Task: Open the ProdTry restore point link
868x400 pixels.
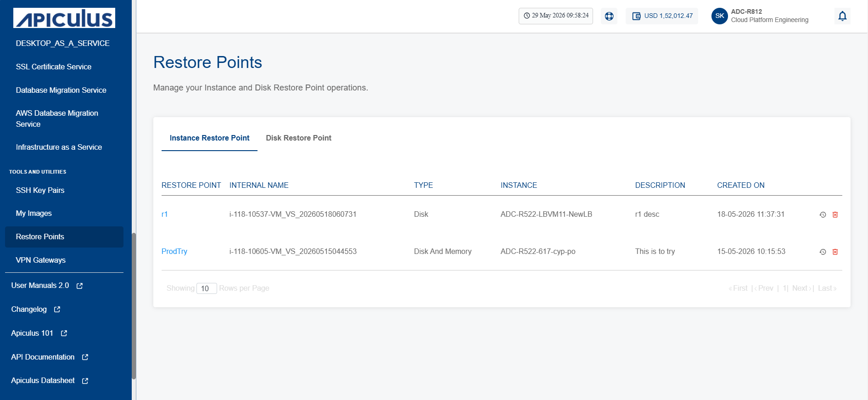Action: (174, 251)
